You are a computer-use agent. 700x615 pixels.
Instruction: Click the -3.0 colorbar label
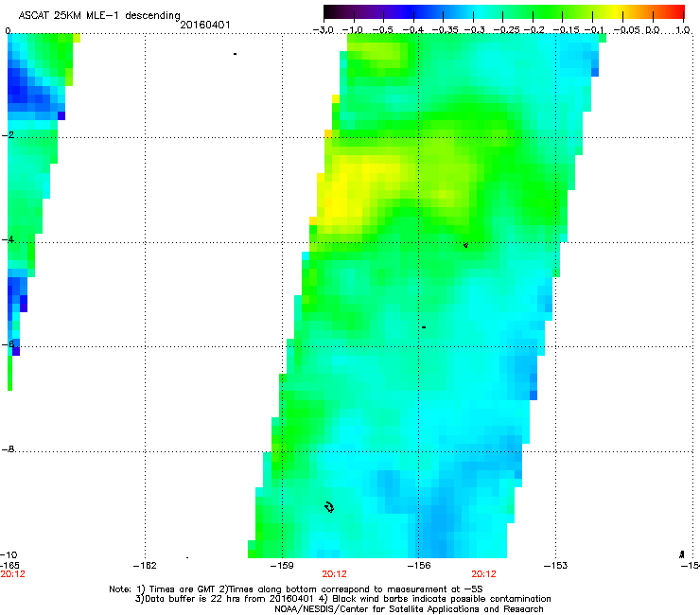click(x=323, y=30)
